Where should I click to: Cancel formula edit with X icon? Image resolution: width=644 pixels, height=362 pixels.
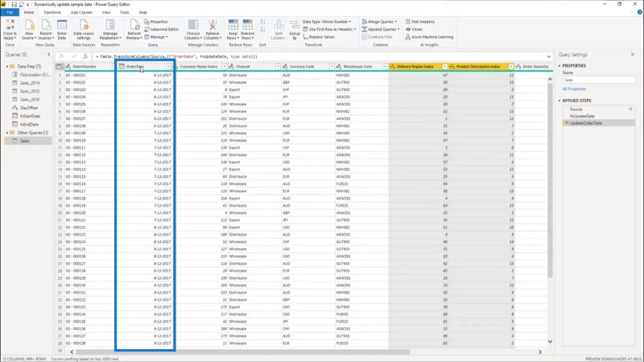[62, 56]
